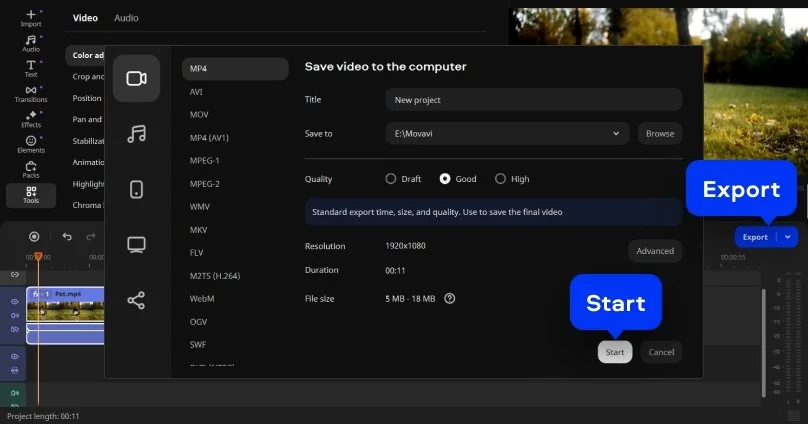Select the mobile device export icon

136,190
